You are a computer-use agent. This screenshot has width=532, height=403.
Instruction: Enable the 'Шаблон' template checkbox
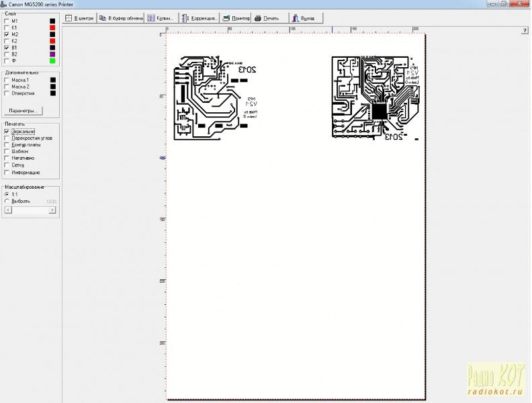coord(7,151)
